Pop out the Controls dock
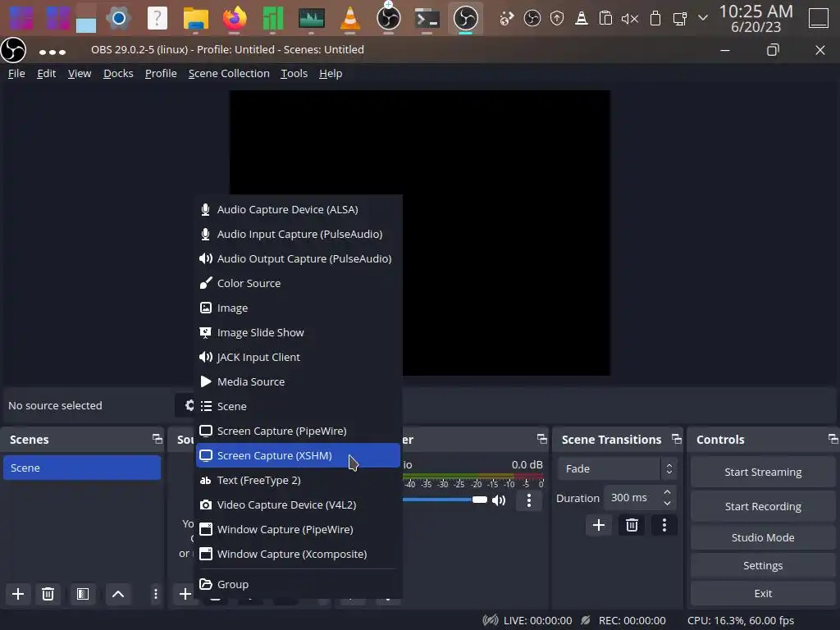The width and height of the screenshot is (840, 630). tap(833, 439)
